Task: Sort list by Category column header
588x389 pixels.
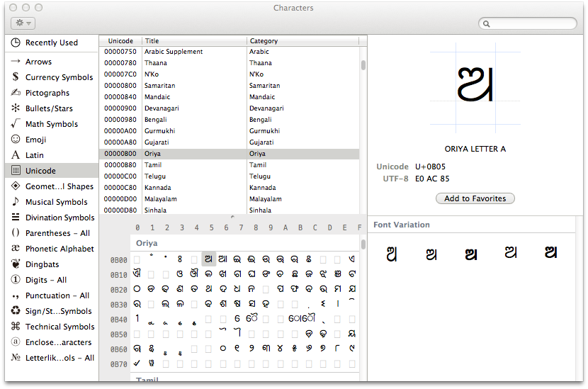Action: [x=303, y=41]
